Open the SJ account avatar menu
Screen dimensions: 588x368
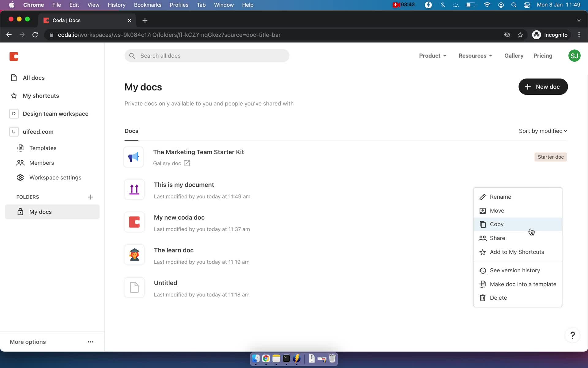[x=574, y=56]
